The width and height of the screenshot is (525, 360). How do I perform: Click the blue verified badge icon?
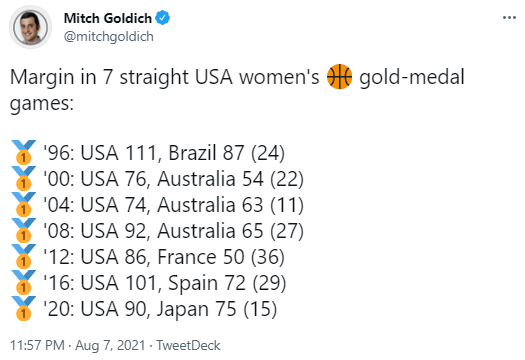click(x=163, y=18)
